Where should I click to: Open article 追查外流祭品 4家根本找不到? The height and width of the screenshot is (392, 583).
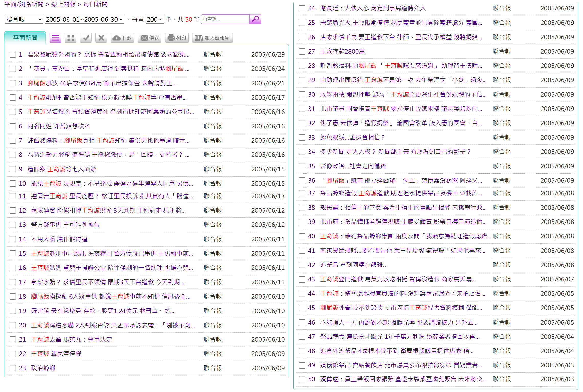tap(397, 351)
